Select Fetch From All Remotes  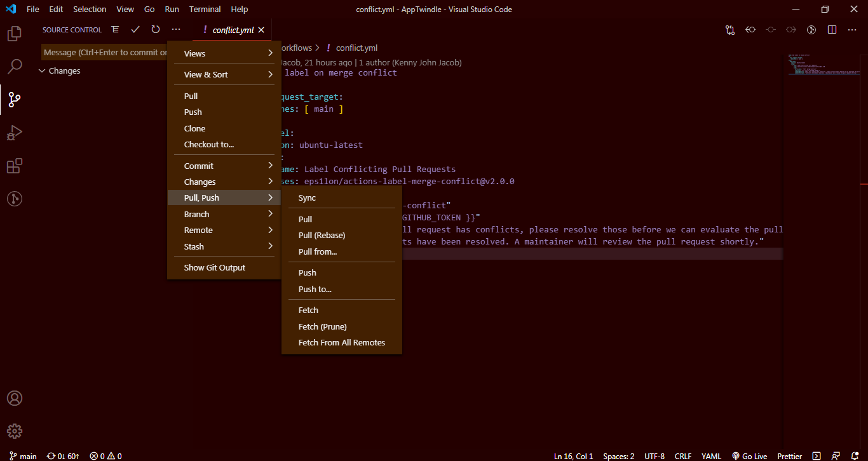coord(341,342)
